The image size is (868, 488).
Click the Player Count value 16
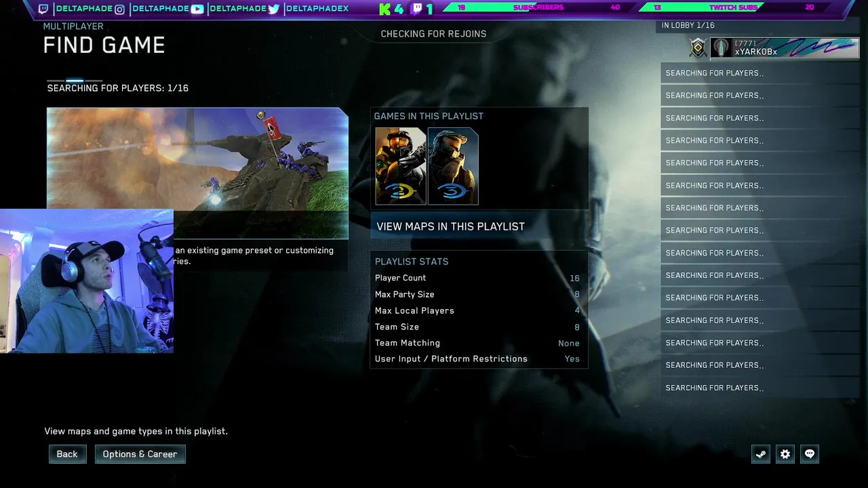click(x=575, y=278)
